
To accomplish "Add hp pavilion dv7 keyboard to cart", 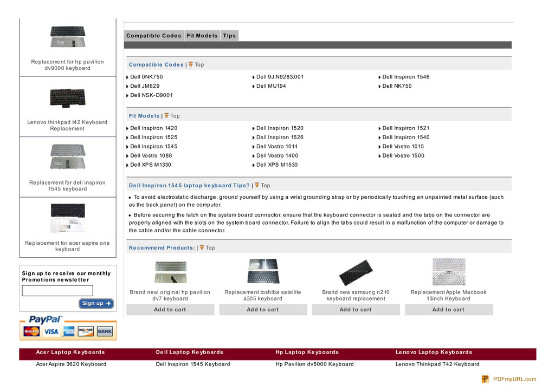I will click(170, 310).
